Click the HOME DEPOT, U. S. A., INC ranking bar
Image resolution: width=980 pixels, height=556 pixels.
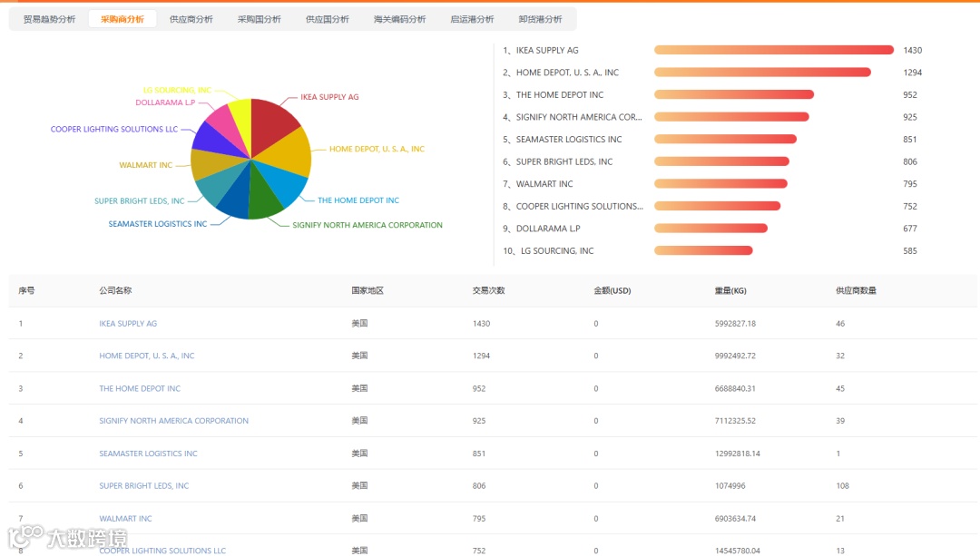[762, 73]
